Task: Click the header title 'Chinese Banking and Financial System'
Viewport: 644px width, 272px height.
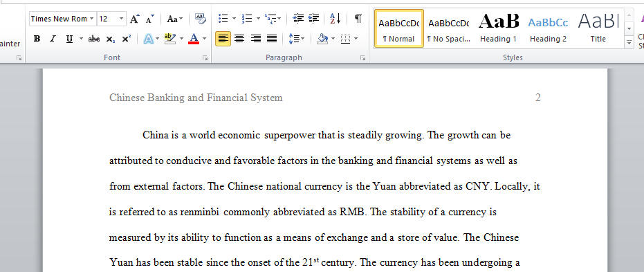Action: point(196,98)
